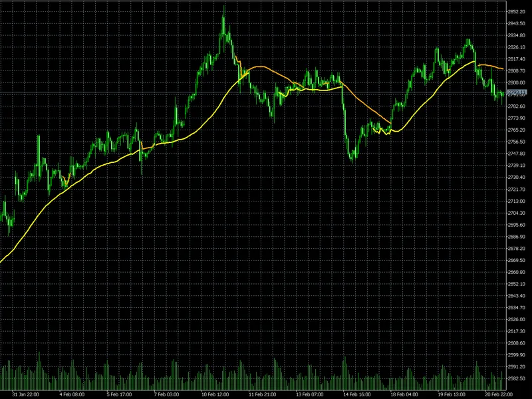Pick the 2669.50 price axis value
Image resolution: width=532 pixels, height=399 pixels.
(x=517, y=260)
